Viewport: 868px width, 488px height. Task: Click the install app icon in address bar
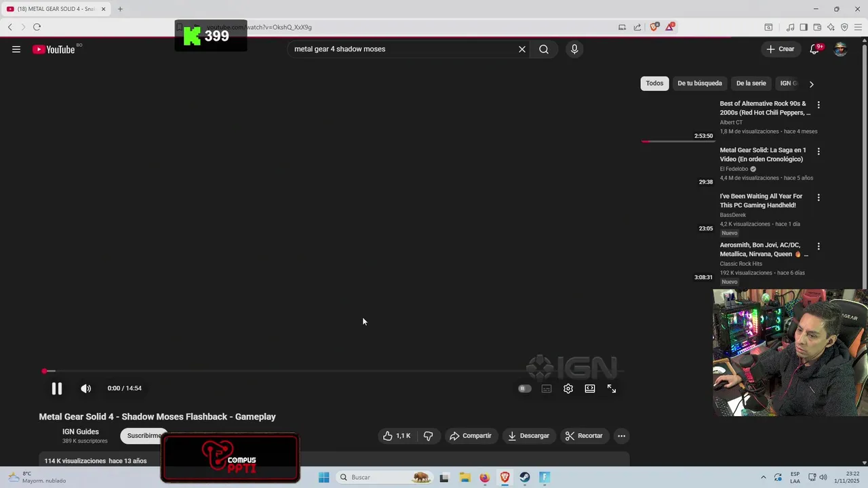(622, 27)
